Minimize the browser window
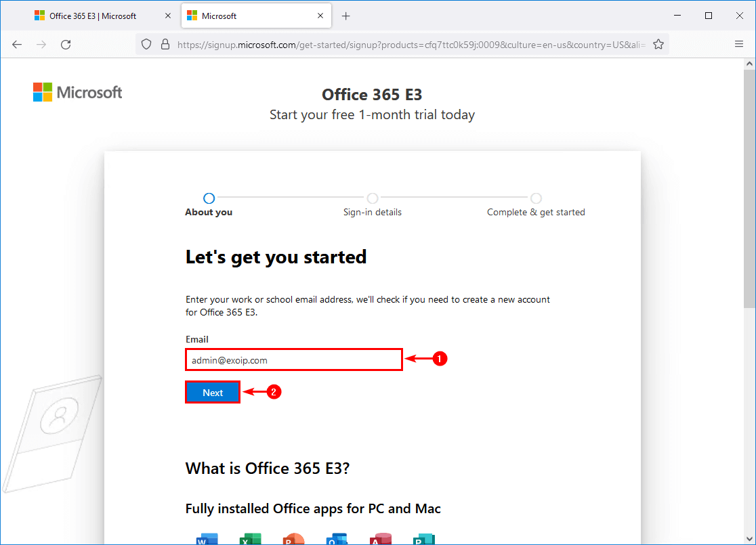Screen dimensions: 756x545 [677, 16]
